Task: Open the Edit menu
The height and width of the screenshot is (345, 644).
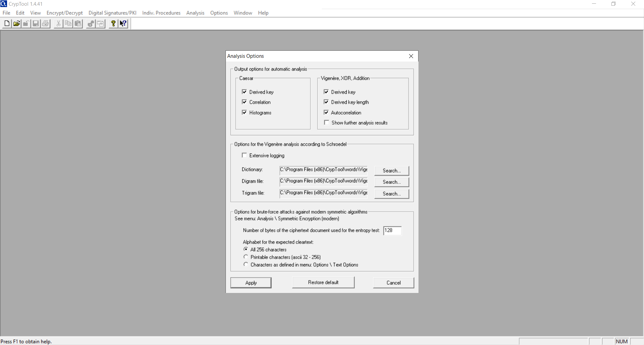Action: click(x=20, y=13)
